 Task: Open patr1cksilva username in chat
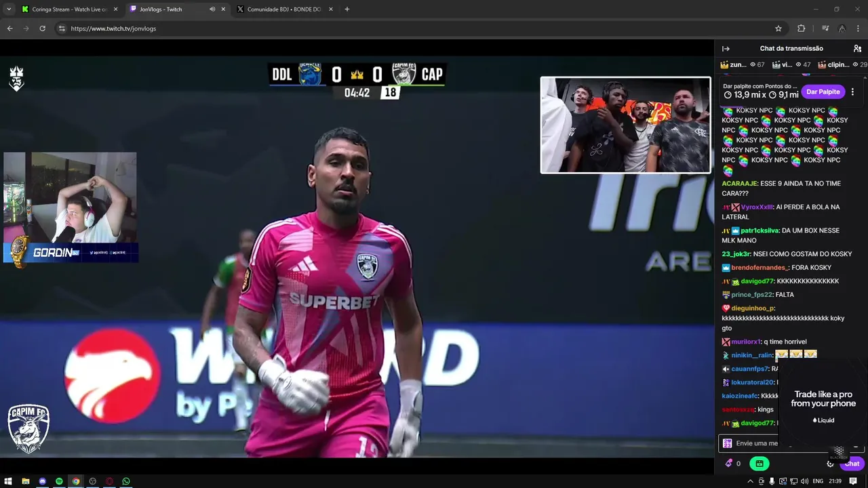pos(759,231)
